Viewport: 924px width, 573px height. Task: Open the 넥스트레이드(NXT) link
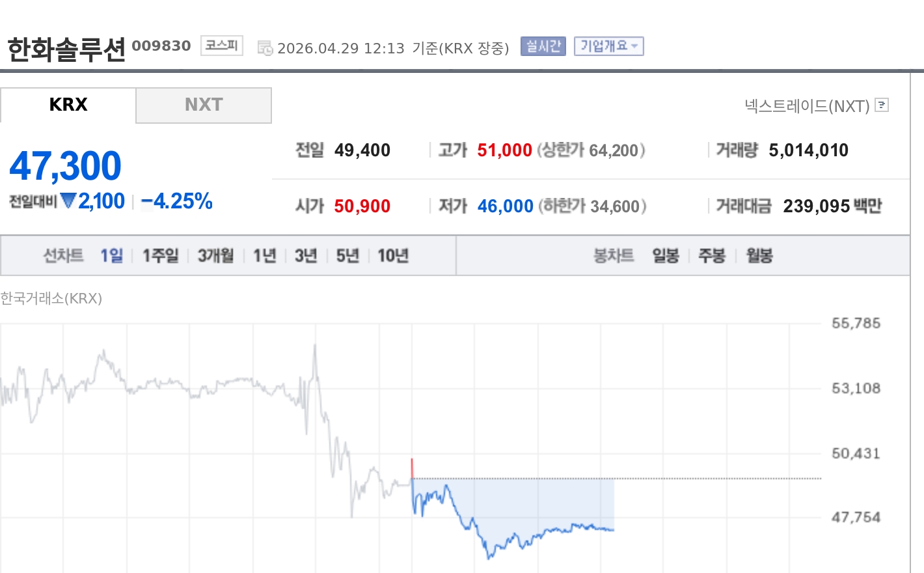(808, 105)
